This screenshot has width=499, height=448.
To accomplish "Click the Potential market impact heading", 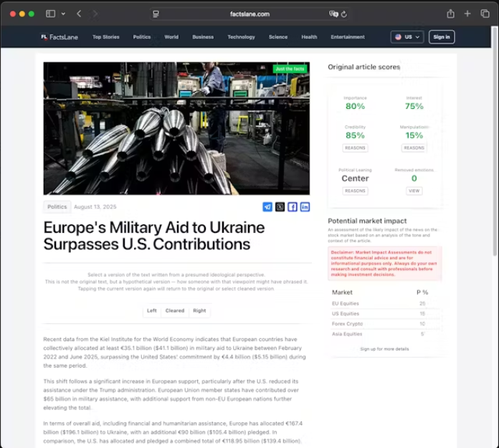I will tap(367, 221).
